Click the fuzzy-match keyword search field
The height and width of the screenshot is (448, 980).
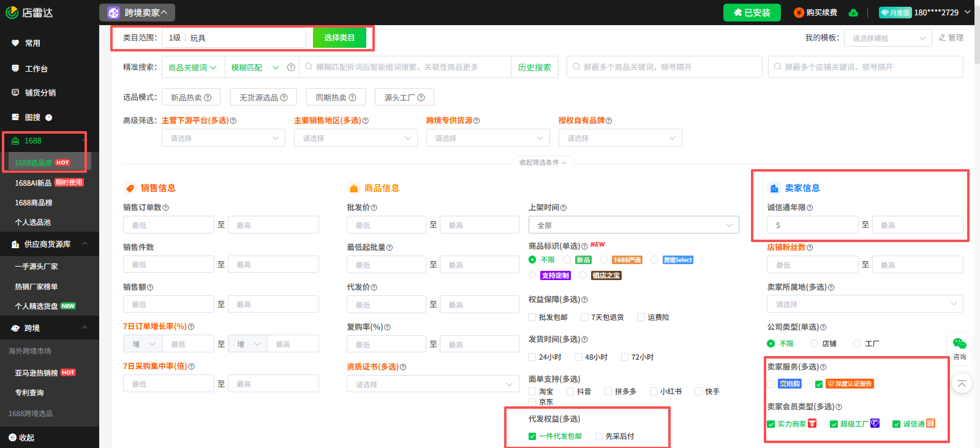pyautogui.click(x=405, y=67)
